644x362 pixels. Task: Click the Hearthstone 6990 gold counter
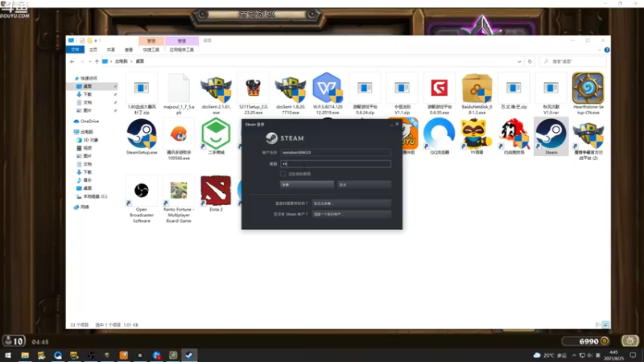pyautogui.click(x=588, y=341)
